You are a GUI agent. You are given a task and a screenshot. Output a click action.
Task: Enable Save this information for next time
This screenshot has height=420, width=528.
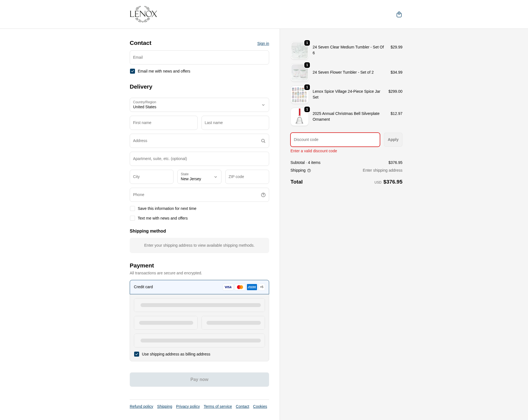[132, 208]
